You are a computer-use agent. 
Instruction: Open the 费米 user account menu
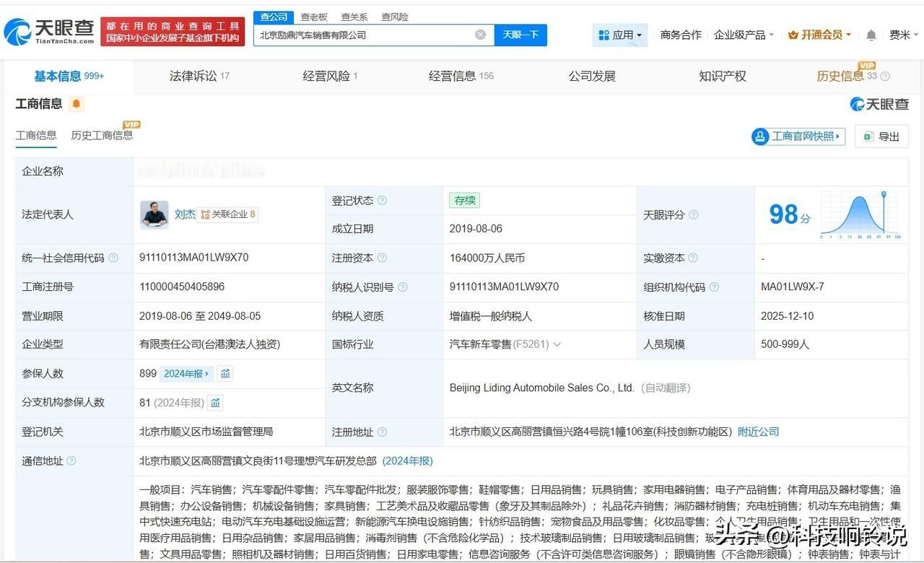click(902, 35)
